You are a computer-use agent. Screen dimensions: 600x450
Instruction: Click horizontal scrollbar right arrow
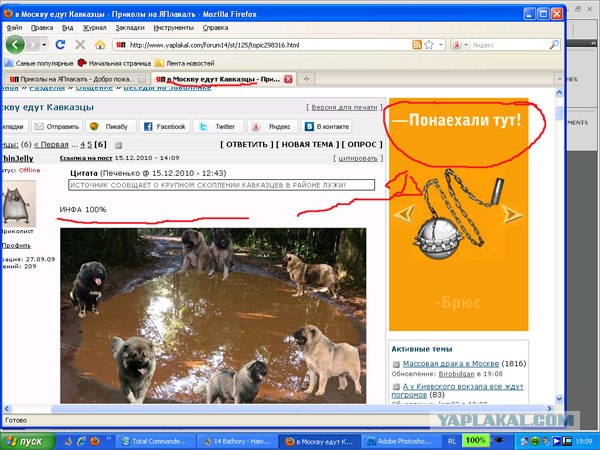549,409
